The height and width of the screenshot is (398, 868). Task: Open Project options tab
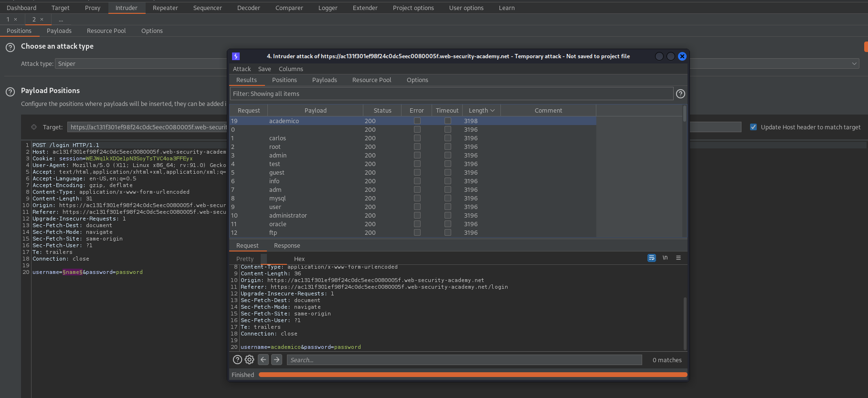[413, 8]
